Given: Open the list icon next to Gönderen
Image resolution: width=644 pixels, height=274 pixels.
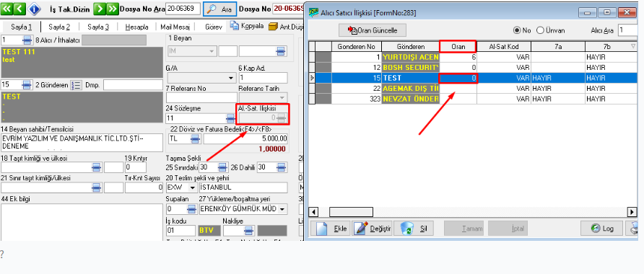Looking at the screenshot, I should [x=76, y=85].
